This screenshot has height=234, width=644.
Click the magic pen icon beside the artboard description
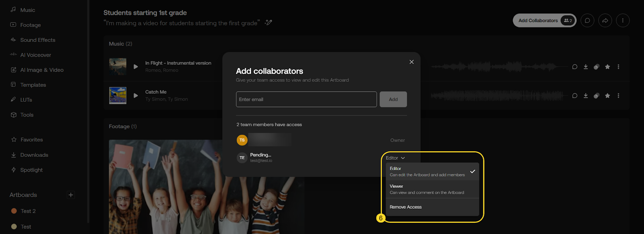(x=268, y=23)
